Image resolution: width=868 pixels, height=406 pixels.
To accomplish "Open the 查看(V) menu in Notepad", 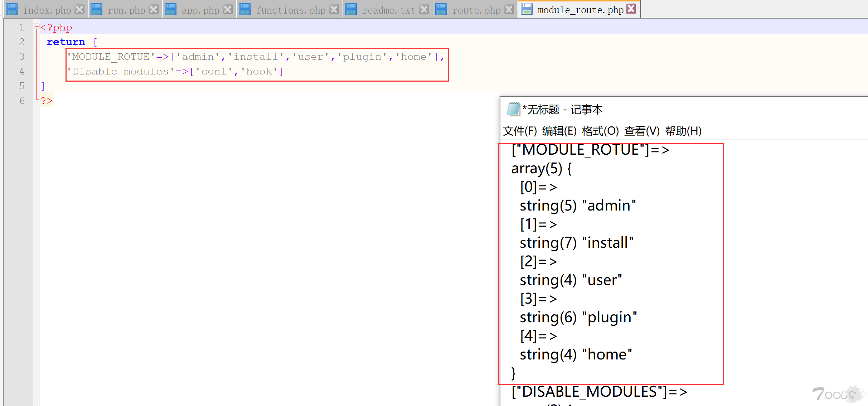I will pos(641,131).
